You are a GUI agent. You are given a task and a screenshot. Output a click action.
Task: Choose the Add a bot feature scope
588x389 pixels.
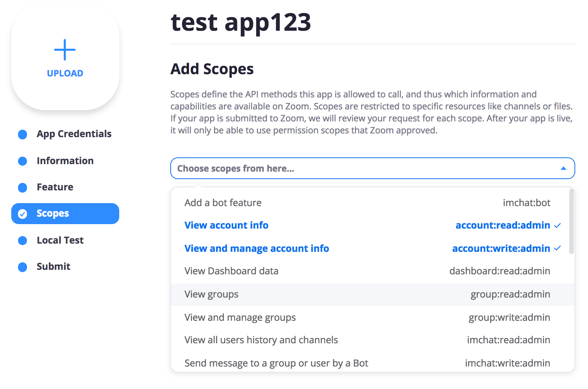[x=223, y=203]
